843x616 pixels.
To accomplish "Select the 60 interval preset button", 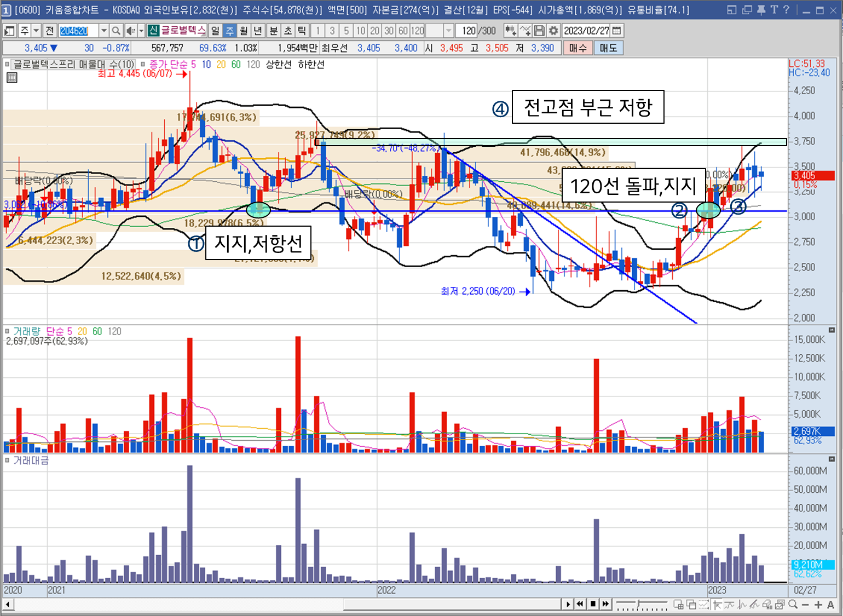I will [x=403, y=31].
